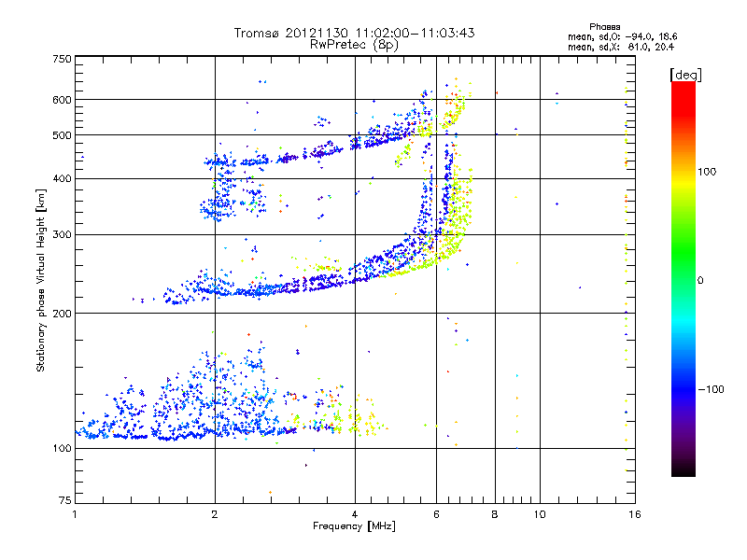Click the colorbar tick label '-100'
Screen dimensions: 747x560
click(x=711, y=389)
